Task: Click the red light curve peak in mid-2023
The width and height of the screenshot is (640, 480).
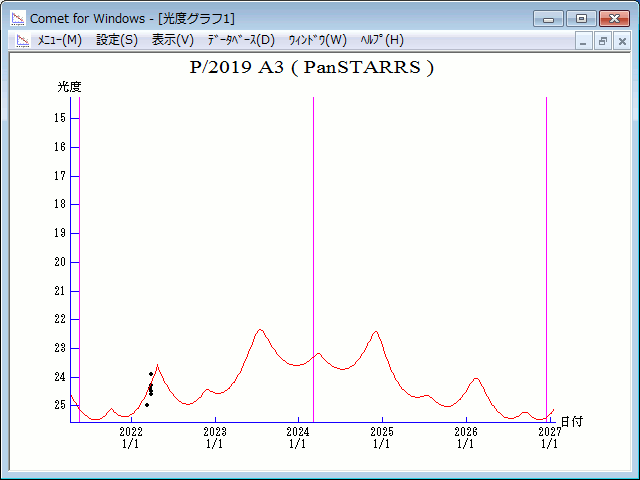Action: (x=260, y=330)
